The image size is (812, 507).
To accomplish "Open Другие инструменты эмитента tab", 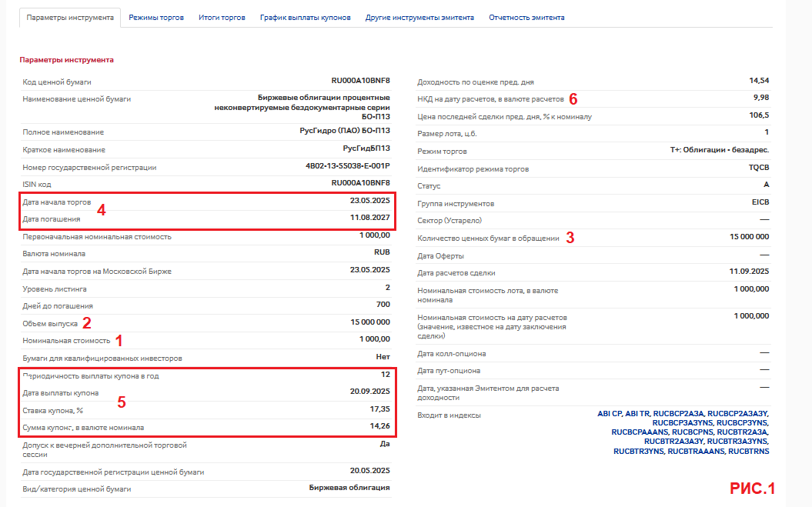I will pyautogui.click(x=419, y=18).
